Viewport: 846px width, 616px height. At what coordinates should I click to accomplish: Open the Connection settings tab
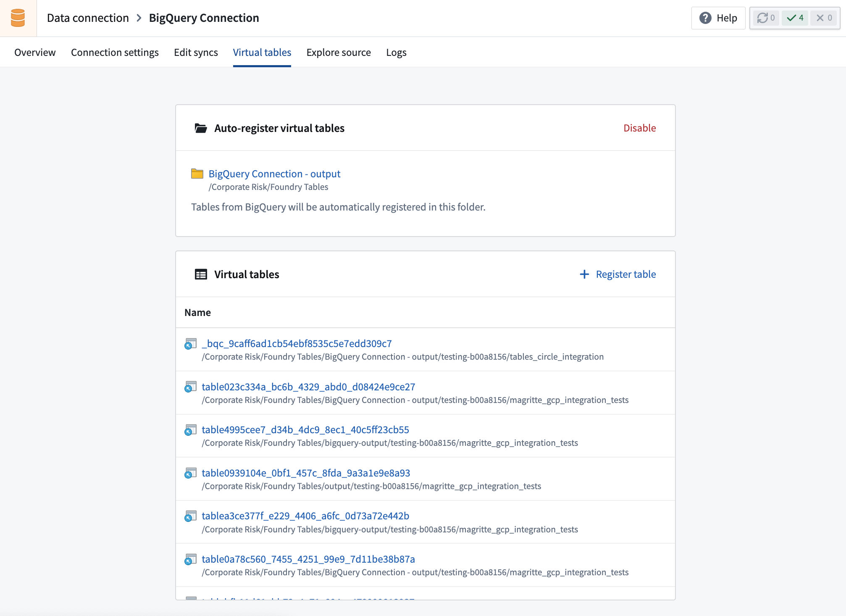[x=115, y=53]
